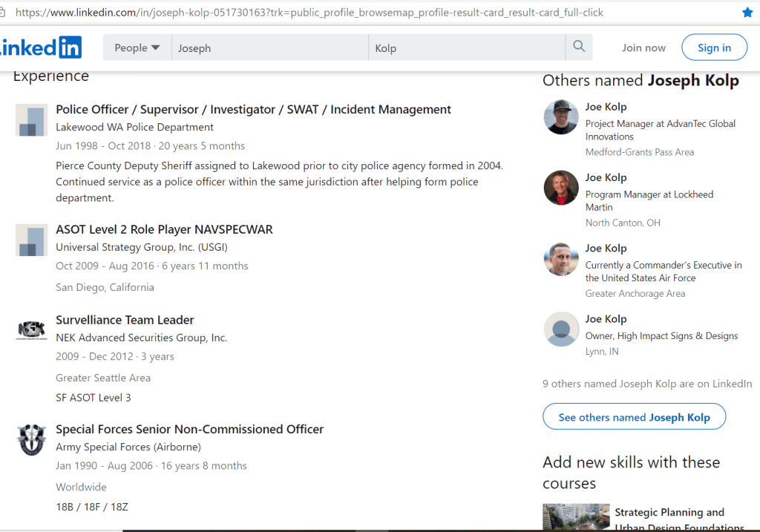The image size is (760, 532).
Task: Open the Police Officer / Supervisor job title
Action: coord(253,109)
